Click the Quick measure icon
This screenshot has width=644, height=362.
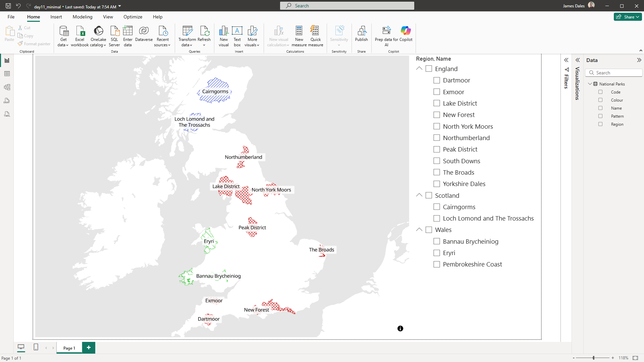point(315,31)
